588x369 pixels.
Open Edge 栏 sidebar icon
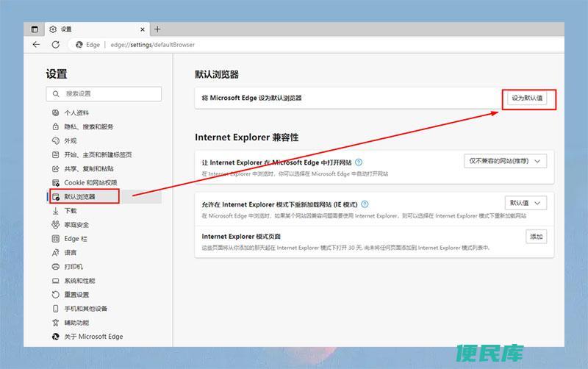(56, 238)
